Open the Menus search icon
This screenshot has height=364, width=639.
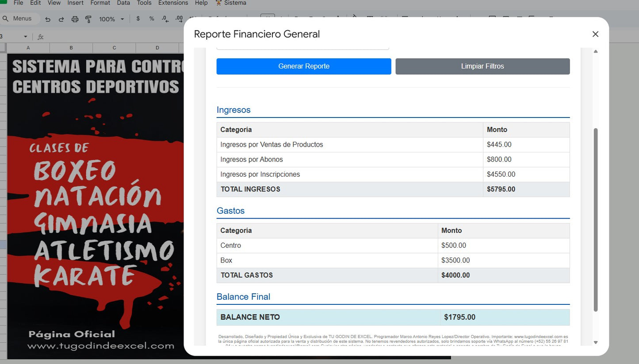(6, 19)
